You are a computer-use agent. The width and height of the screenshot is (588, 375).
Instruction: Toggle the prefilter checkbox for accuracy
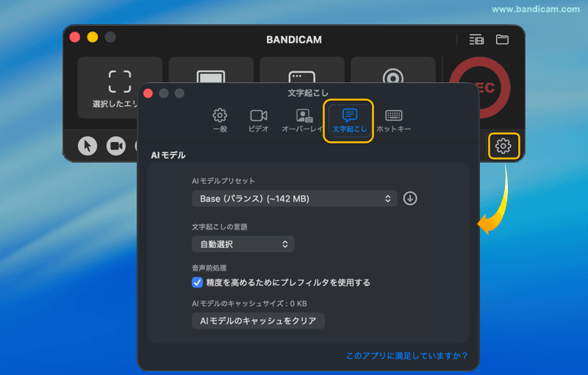tap(197, 282)
